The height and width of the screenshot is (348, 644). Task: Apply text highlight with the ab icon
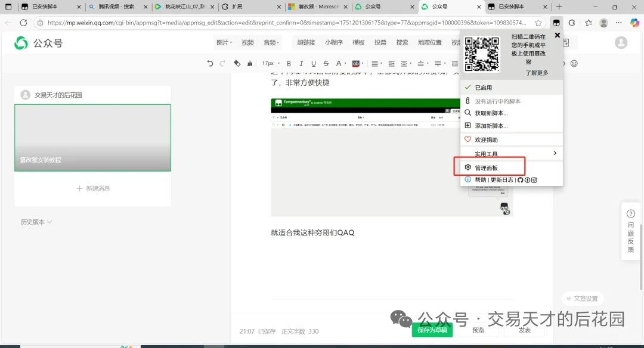click(355, 63)
